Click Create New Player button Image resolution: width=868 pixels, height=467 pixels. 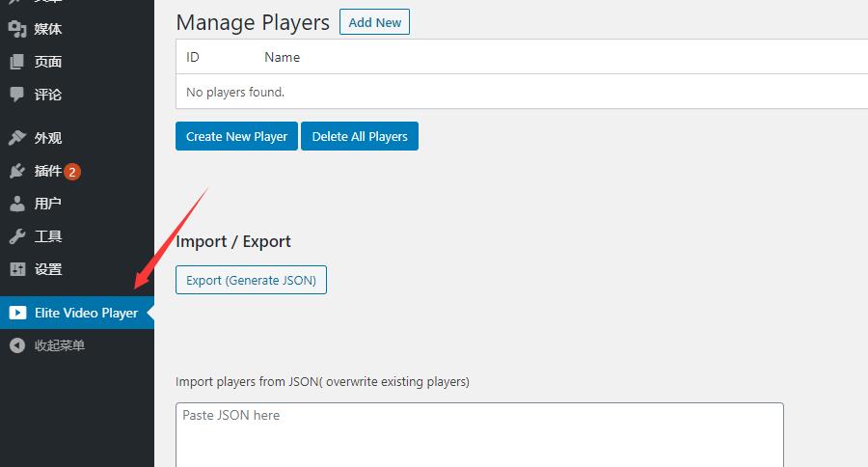pos(236,136)
